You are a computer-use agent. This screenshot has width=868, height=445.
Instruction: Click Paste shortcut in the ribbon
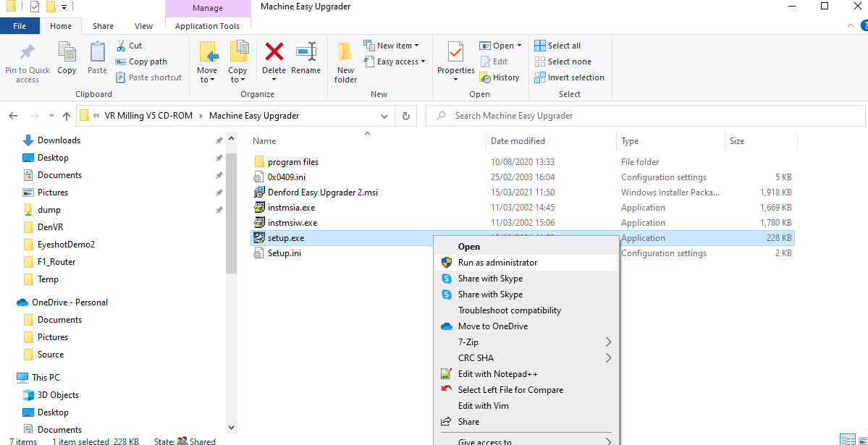148,77
